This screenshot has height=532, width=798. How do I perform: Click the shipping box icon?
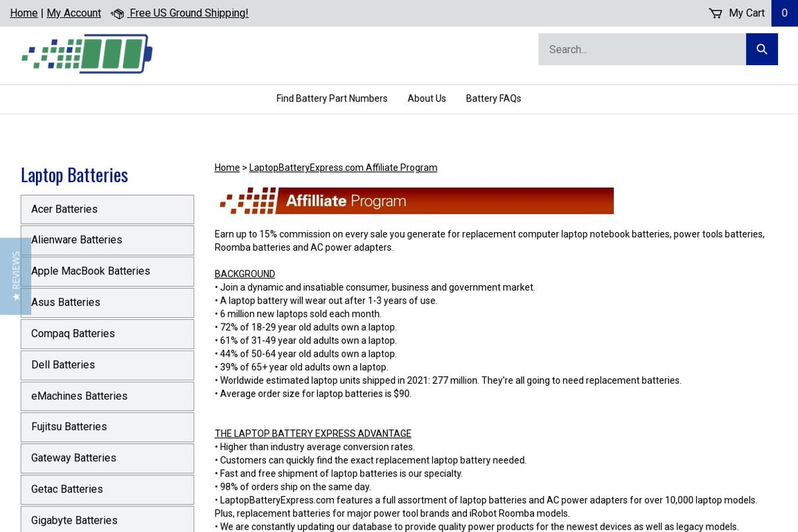point(118,14)
